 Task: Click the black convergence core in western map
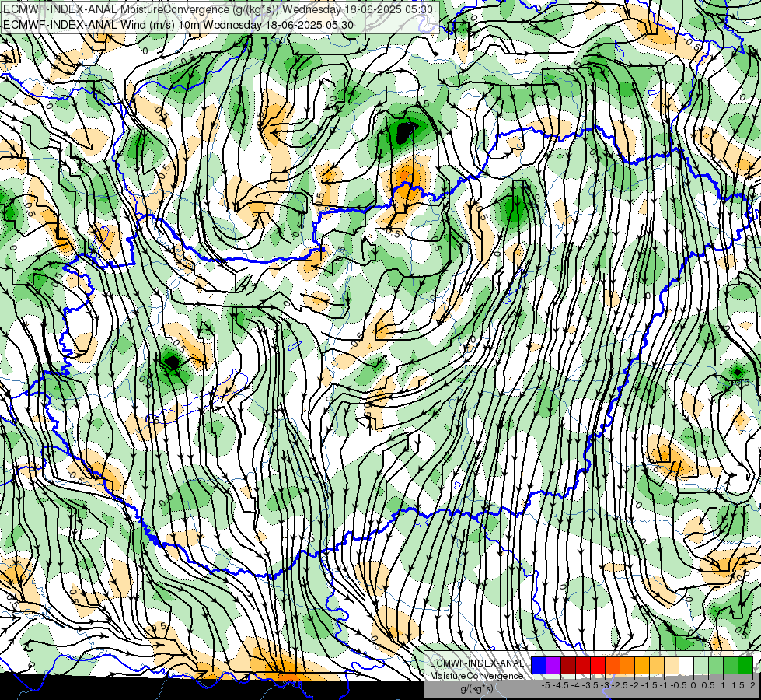(x=173, y=362)
